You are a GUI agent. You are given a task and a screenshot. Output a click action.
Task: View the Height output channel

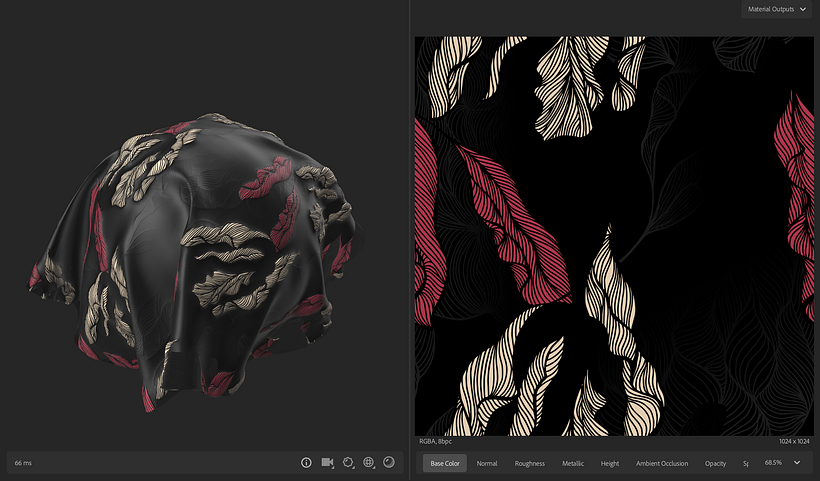(610, 463)
